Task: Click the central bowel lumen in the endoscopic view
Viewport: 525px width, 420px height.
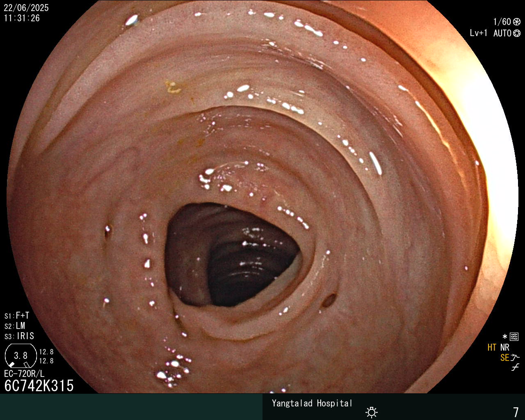Action: point(232,255)
